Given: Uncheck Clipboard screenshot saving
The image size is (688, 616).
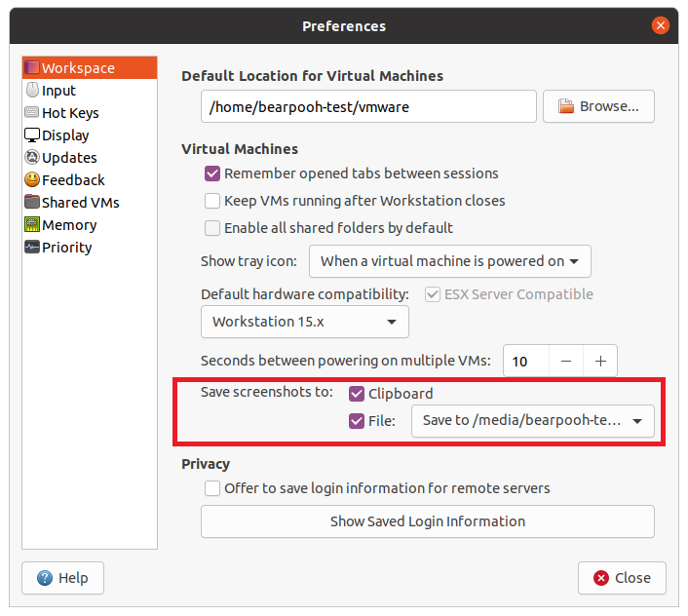Looking at the screenshot, I should point(357,394).
